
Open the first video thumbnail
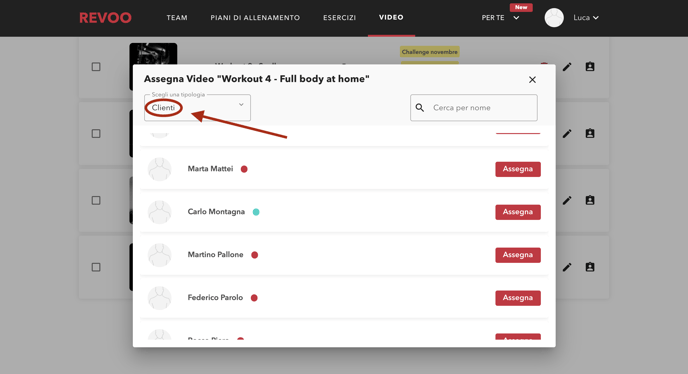click(x=153, y=54)
